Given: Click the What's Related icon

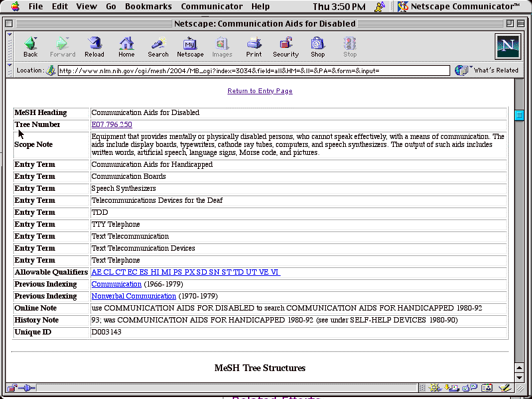Looking at the screenshot, I should 462,70.
